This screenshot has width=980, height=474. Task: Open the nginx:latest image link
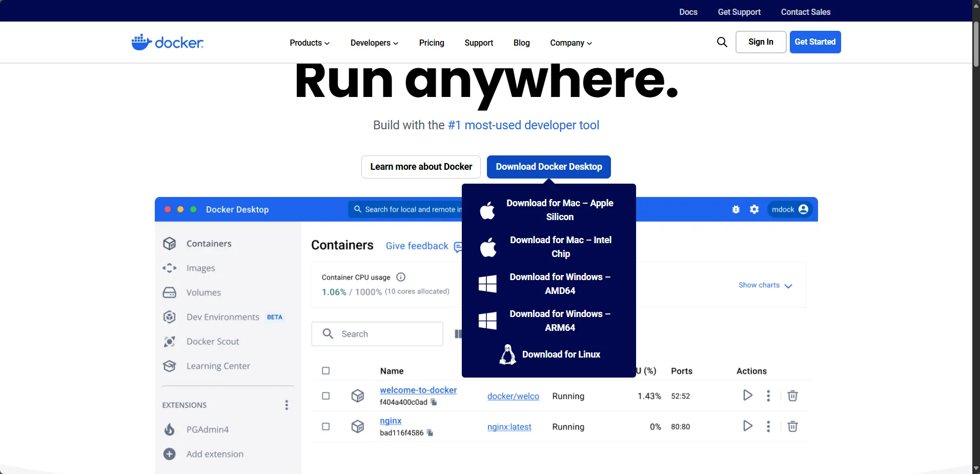(x=509, y=427)
